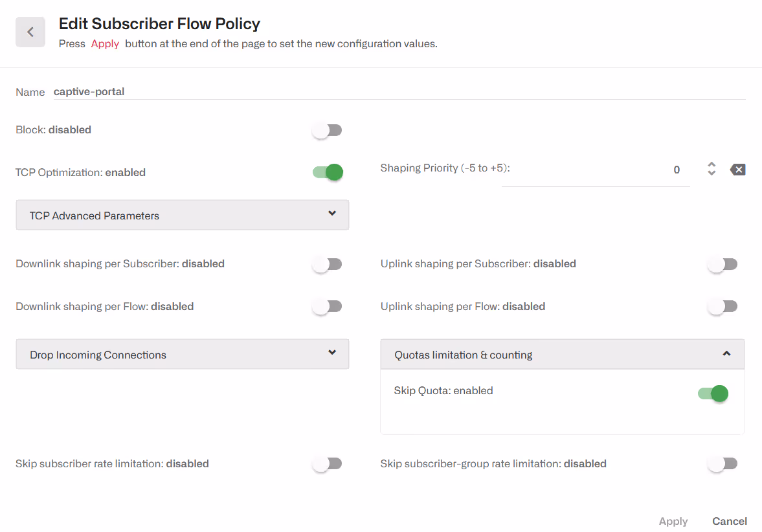This screenshot has height=532, width=762.
Task: Expand TCP Advanced Parameters section
Action: click(x=182, y=215)
